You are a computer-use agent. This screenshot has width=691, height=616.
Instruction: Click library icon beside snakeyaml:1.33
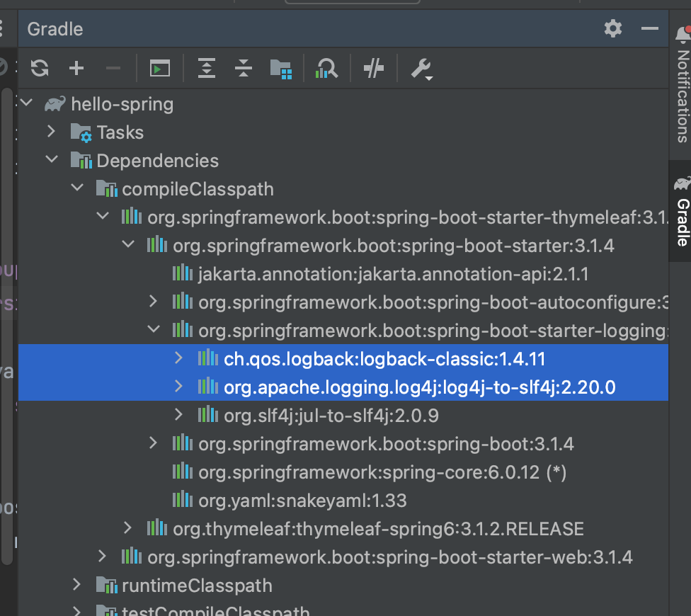[x=183, y=499]
